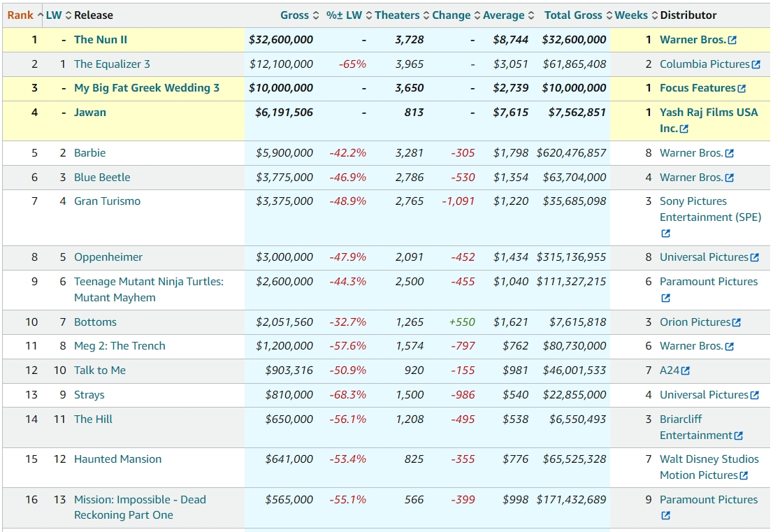Screen dimensions: 773x532
Task: Open A24 distributor link
Action: [x=670, y=371]
